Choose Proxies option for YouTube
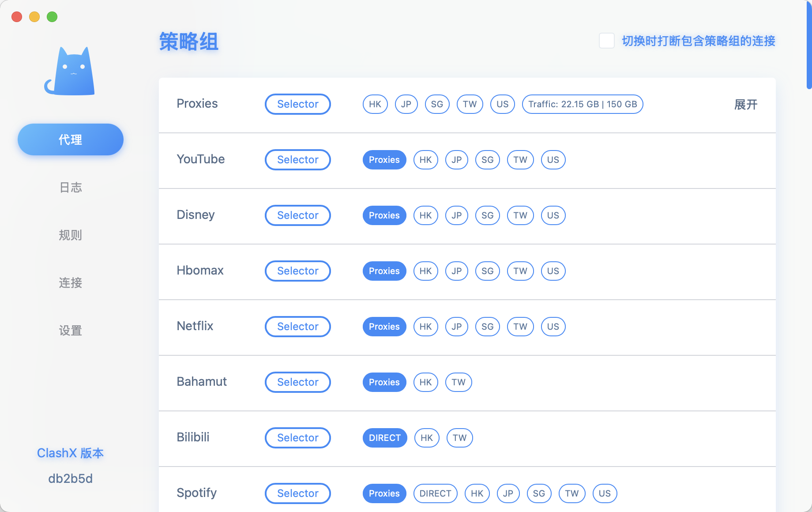Image resolution: width=812 pixels, height=512 pixels. click(384, 160)
